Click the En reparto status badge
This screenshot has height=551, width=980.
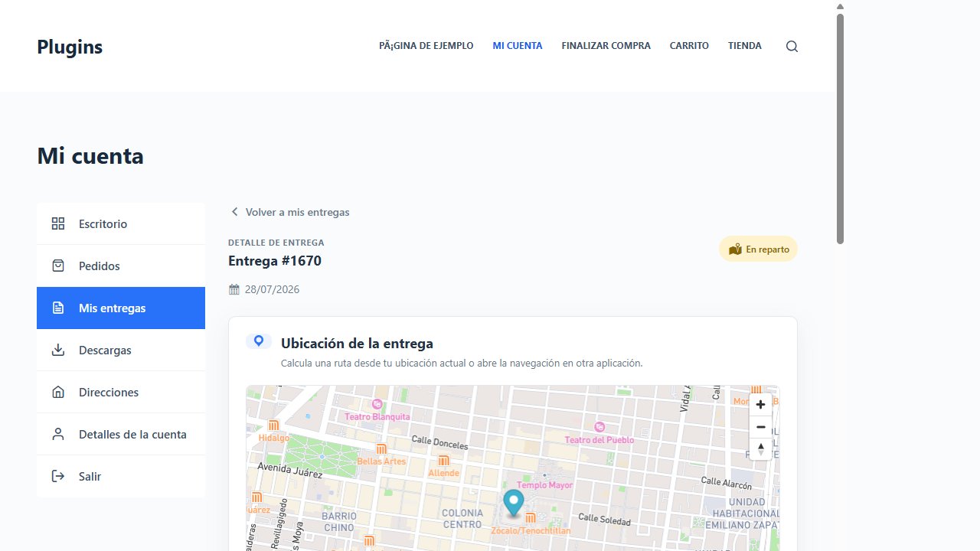coord(758,249)
